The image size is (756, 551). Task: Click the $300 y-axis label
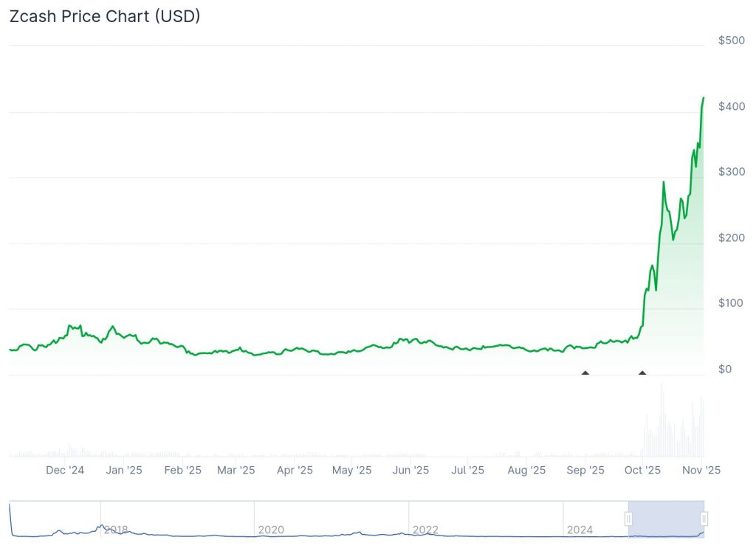[731, 172]
